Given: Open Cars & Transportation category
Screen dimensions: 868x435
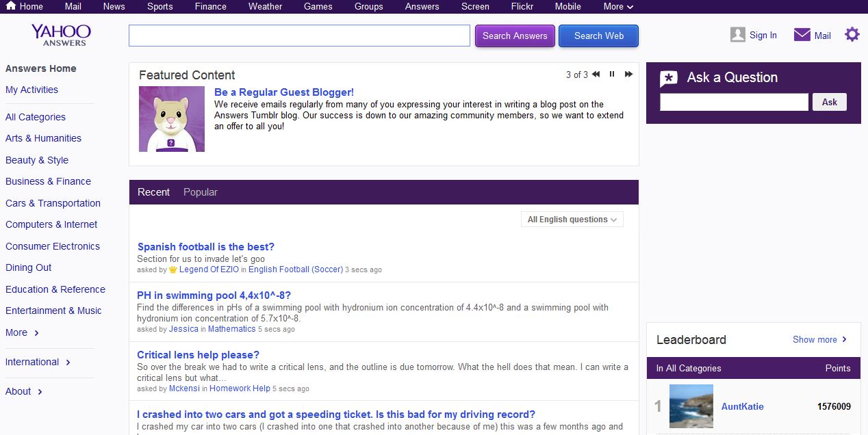Looking at the screenshot, I should coord(53,203).
